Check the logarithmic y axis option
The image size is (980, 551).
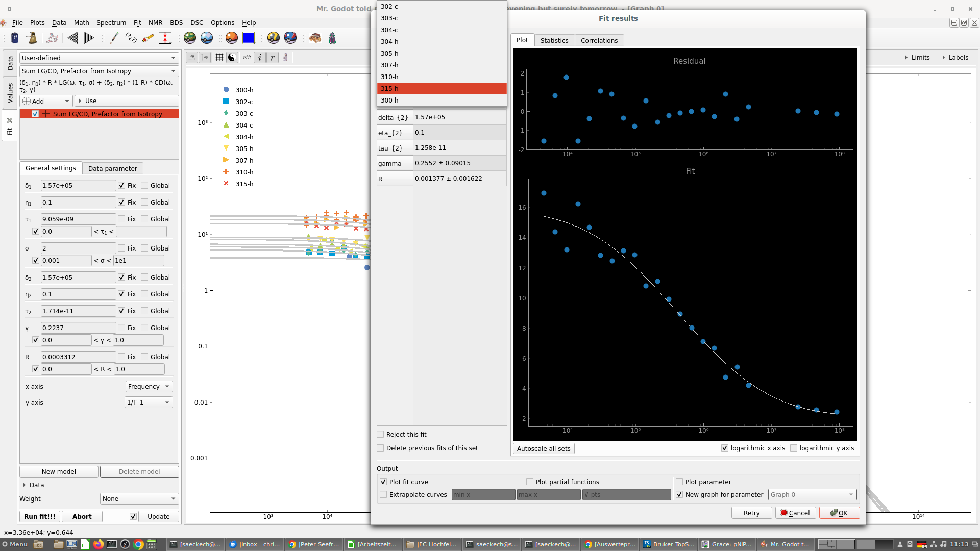(794, 448)
